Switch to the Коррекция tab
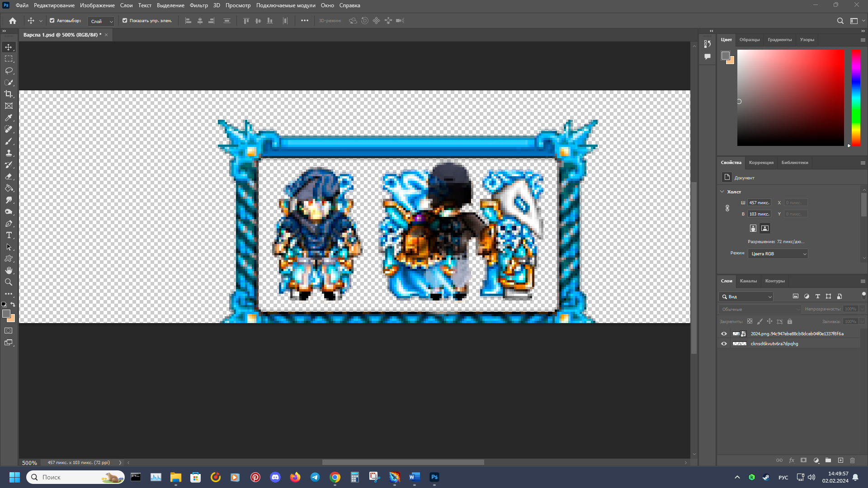The width and height of the screenshot is (868, 488). pyautogui.click(x=761, y=163)
